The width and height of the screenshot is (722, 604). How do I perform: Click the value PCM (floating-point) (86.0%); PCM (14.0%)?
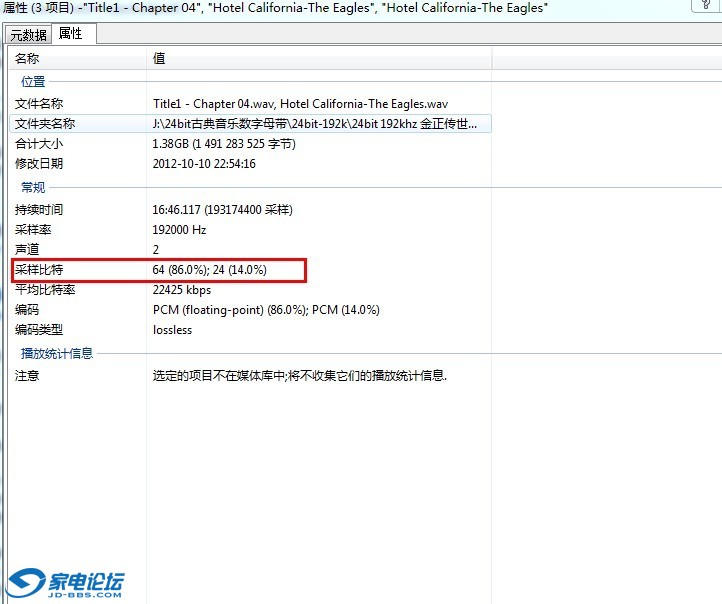click(266, 309)
